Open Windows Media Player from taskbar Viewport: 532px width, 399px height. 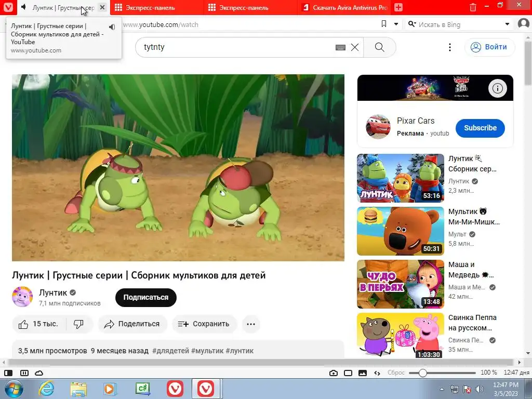(x=110, y=389)
